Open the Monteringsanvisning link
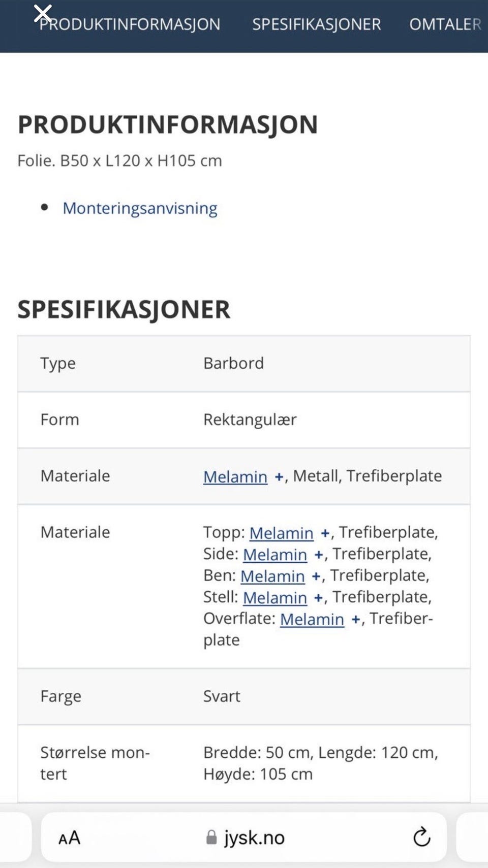This screenshot has height=868, width=488. [140, 208]
